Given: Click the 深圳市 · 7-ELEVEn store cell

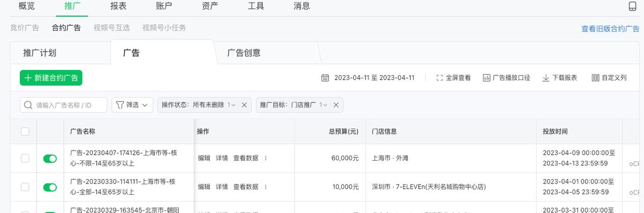Looking at the screenshot, I should [x=429, y=187].
